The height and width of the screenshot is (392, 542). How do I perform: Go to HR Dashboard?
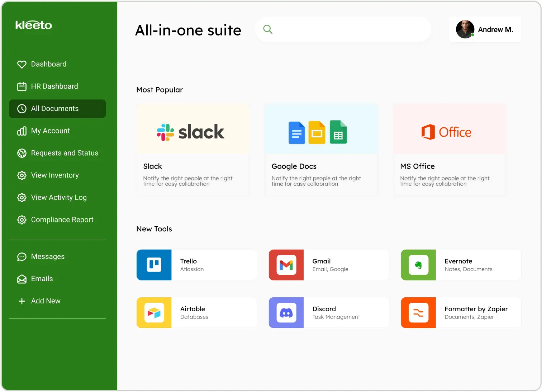coord(57,86)
